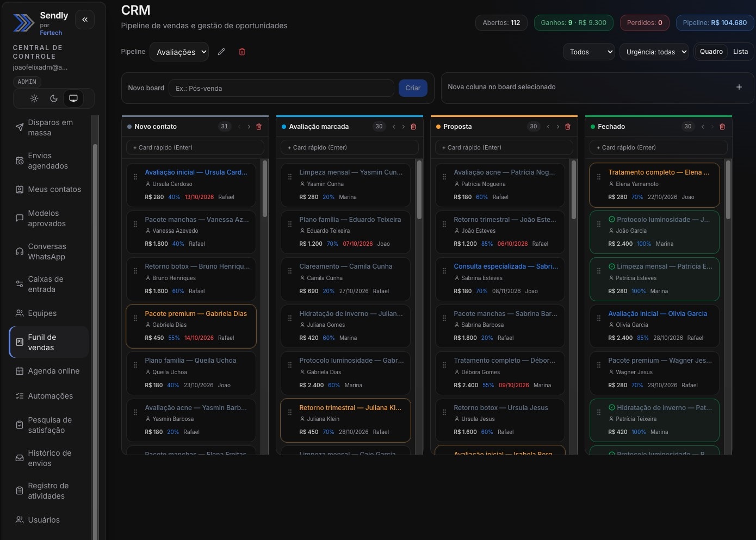Move Proposta column left
756x540 pixels.
point(548,127)
